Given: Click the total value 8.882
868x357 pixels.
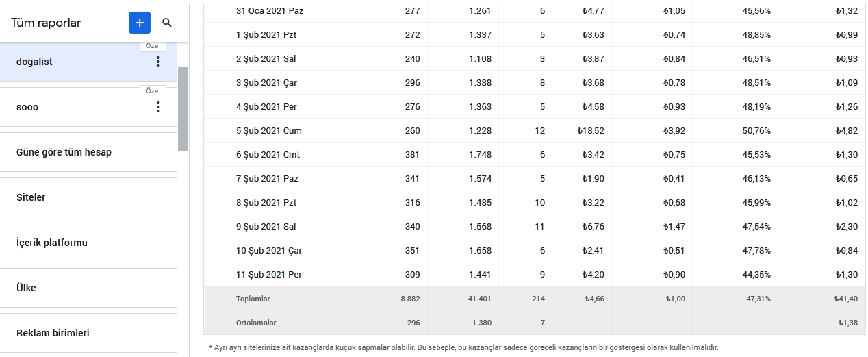Looking at the screenshot, I should coord(411,299).
